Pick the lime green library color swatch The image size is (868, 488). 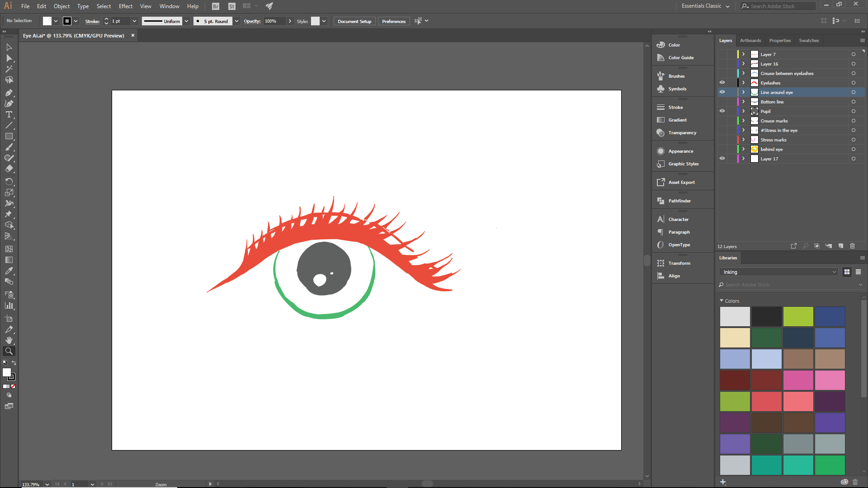pyautogui.click(x=798, y=316)
